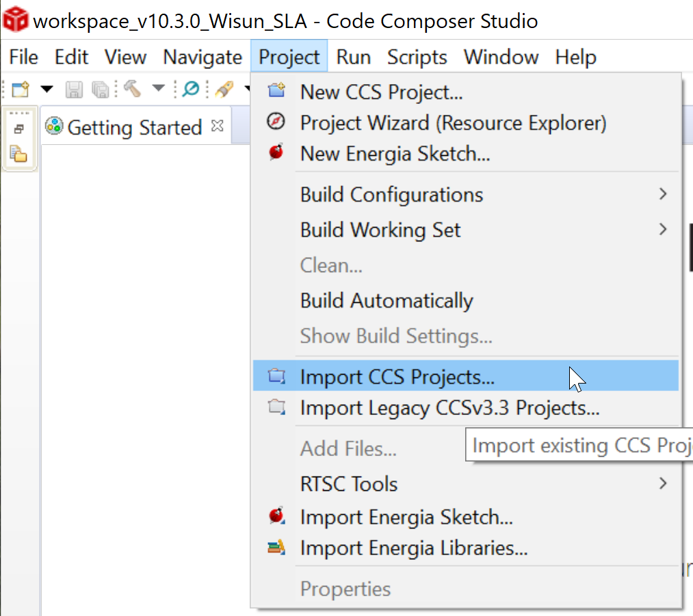693x616 pixels.
Task: Open the Run menu
Action: (354, 57)
